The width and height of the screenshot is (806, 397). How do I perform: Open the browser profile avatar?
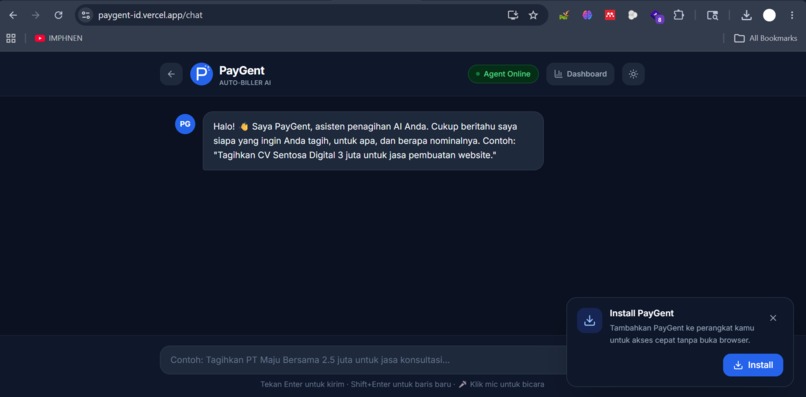pyautogui.click(x=769, y=15)
